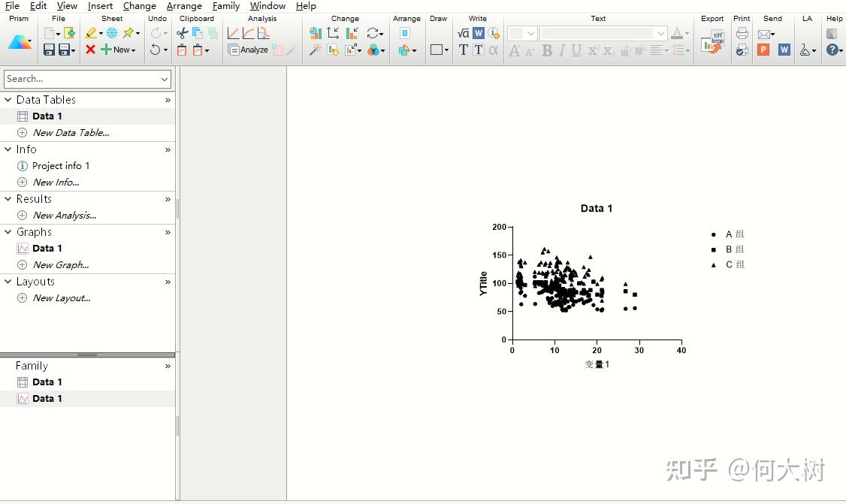Send to Word with the blue W icon
This screenshot has width=846, height=504.
[x=784, y=50]
